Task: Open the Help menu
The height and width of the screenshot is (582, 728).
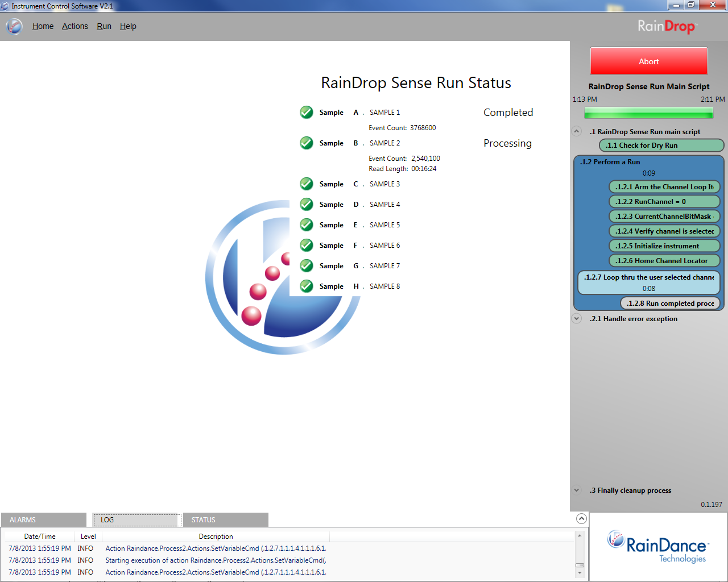Action: (128, 26)
